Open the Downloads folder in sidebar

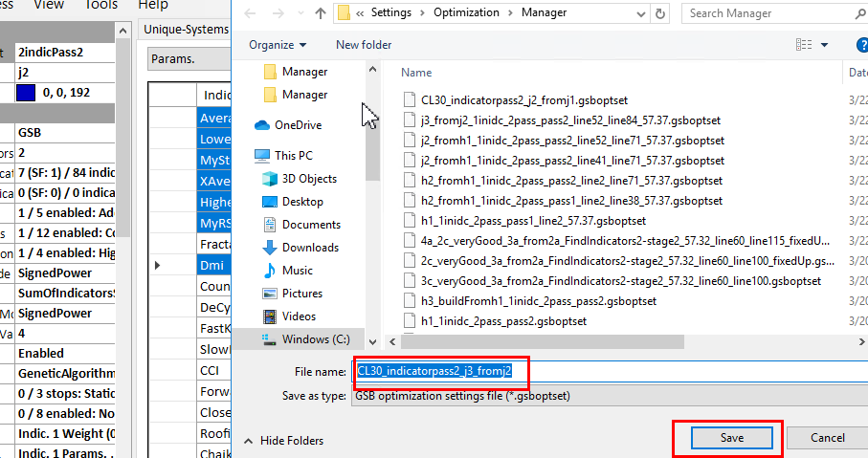pyautogui.click(x=311, y=248)
